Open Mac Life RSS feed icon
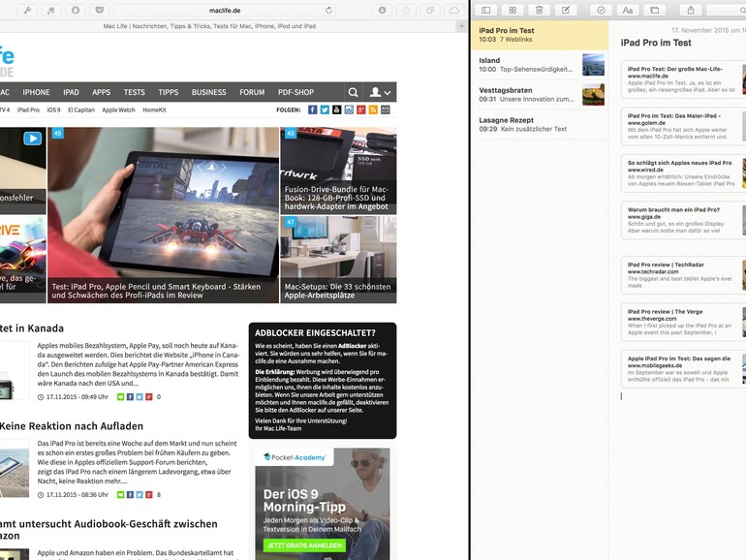The image size is (746, 560). coord(373,109)
